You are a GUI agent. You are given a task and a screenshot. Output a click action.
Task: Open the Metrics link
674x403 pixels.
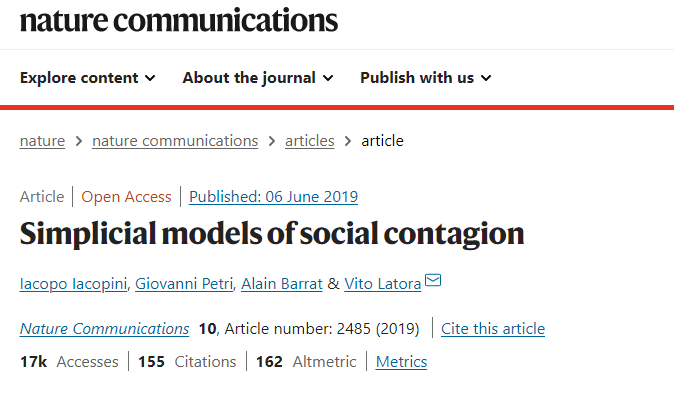pyautogui.click(x=401, y=362)
